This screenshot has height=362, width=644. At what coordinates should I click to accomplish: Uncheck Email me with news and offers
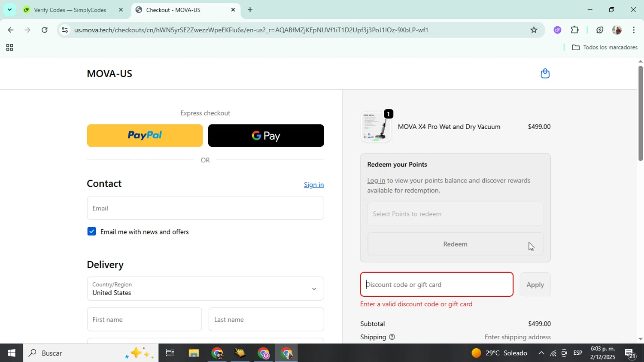point(91,231)
